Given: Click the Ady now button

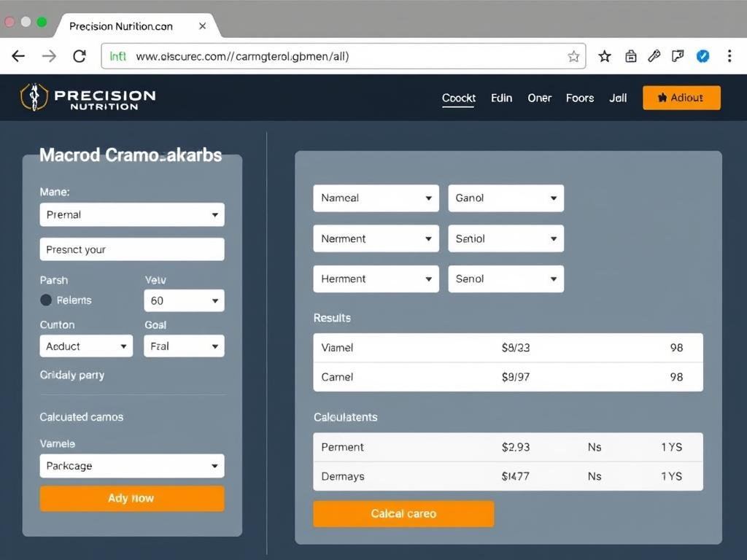Looking at the screenshot, I should coord(131,498).
